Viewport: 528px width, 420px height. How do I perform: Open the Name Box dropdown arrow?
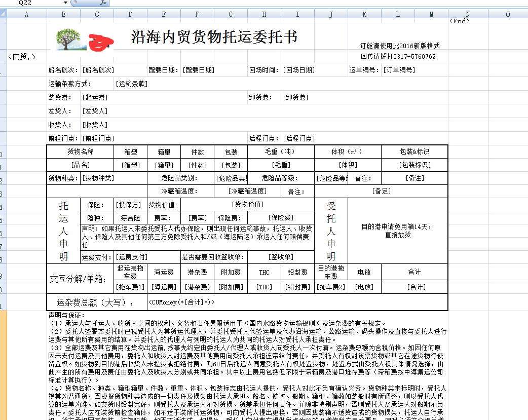[65, 3]
